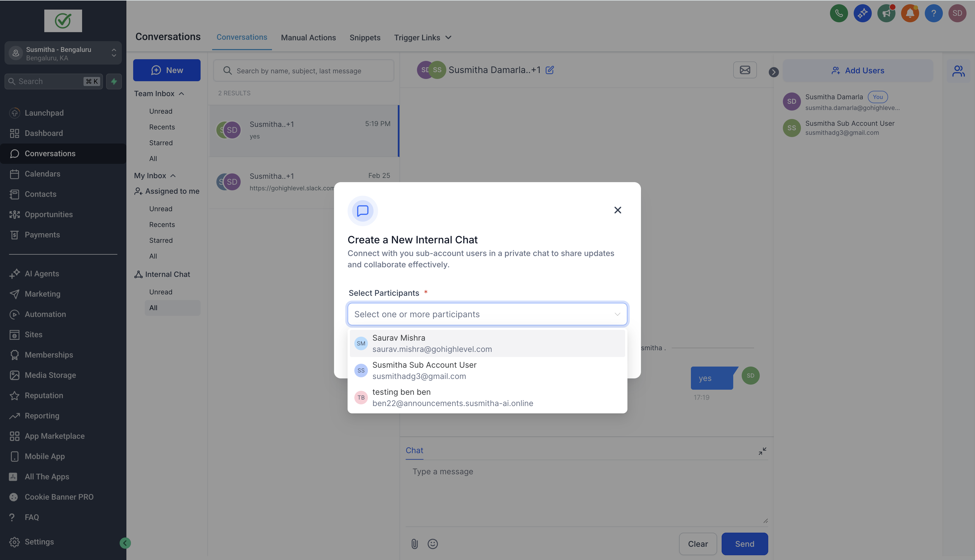The image size is (975, 560).
Task: Navigate to Contacts in the sidebar
Action: pyautogui.click(x=39, y=194)
